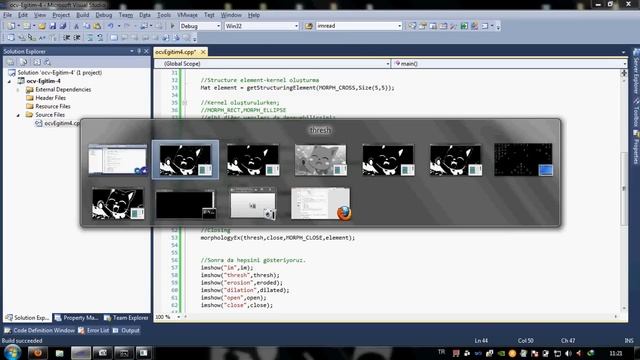Click the Open File folder icon
Image resolution: width=640 pixels, height=360 pixels.
(42, 26)
